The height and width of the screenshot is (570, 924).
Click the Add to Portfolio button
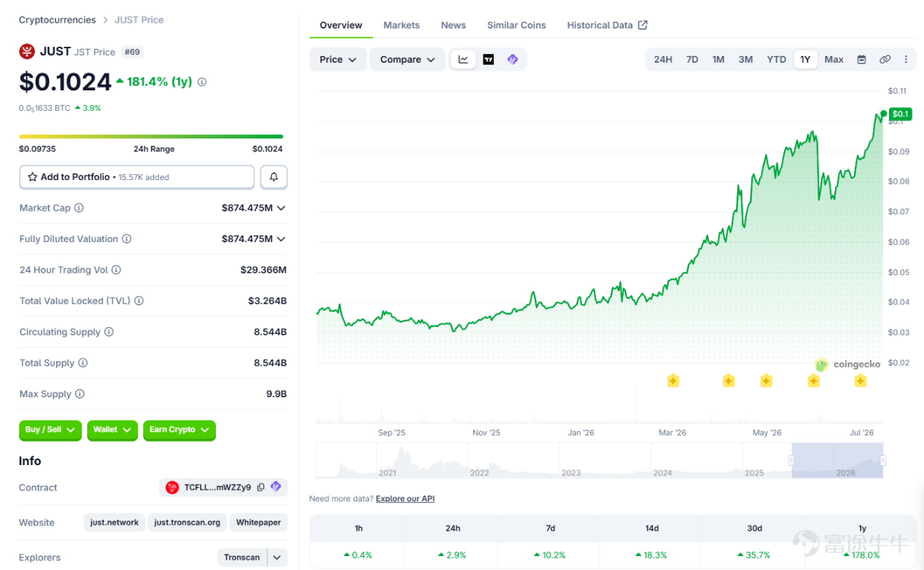(136, 177)
